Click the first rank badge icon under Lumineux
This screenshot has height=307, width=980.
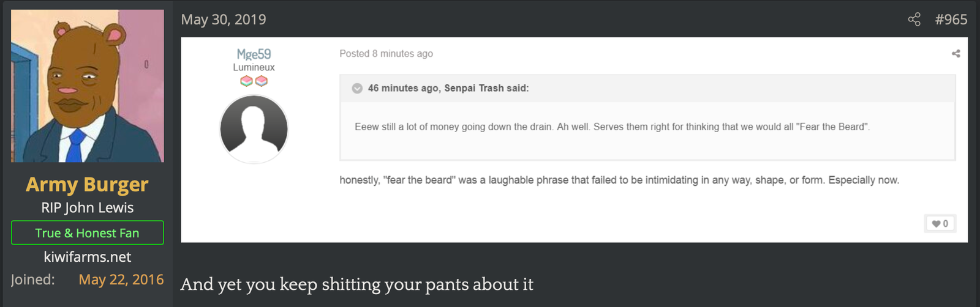tap(246, 81)
